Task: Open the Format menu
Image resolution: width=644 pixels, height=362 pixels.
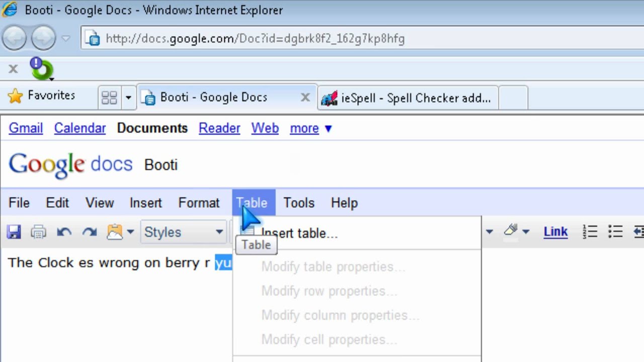Action: 199,203
